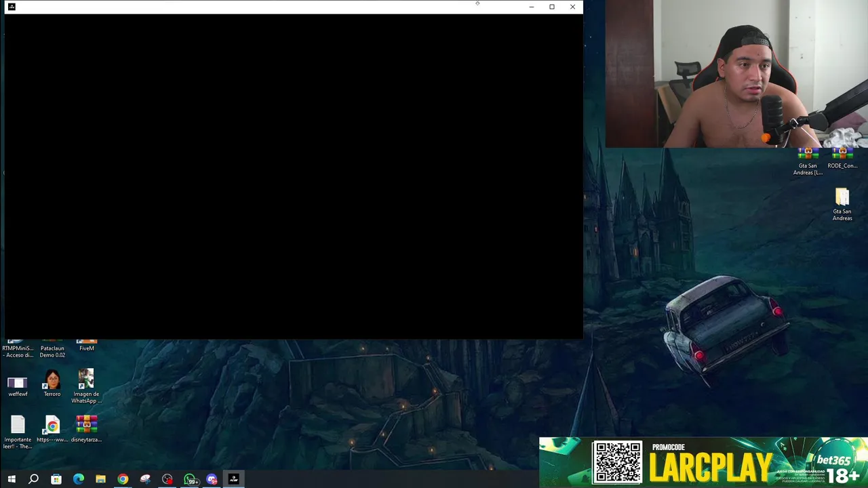Click Pataclaun Demo 0.02 label
The width and height of the screenshot is (868, 488).
(x=52, y=352)
